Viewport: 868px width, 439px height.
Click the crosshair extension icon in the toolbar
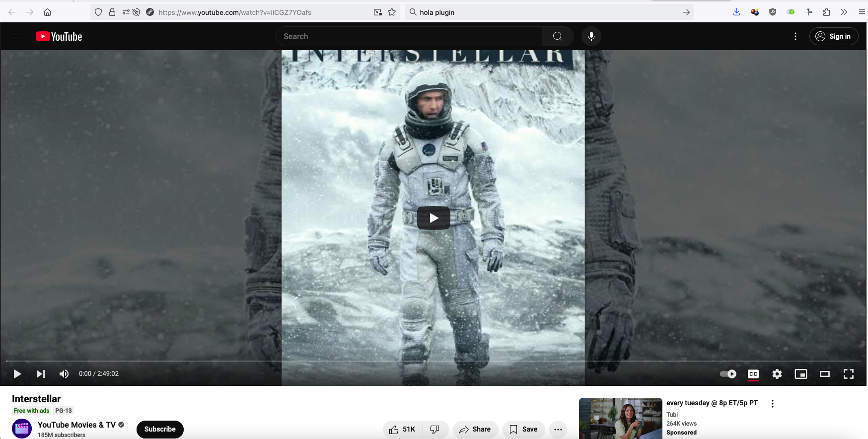click(x=809, y=12)
